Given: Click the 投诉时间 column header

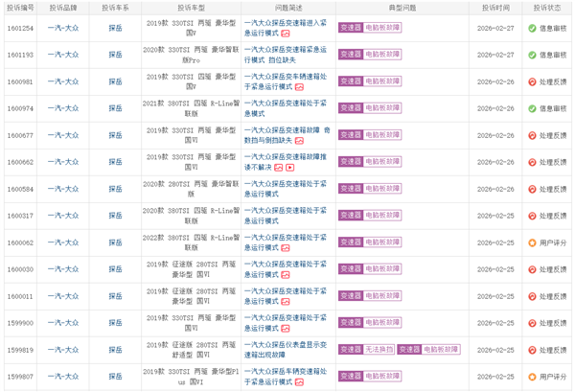Looking at the screenshot, I should [495, 8].
